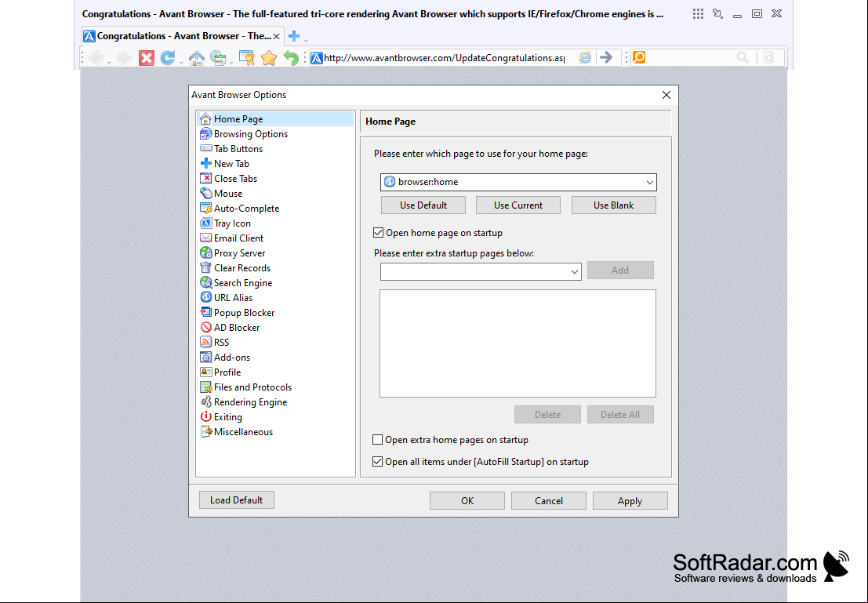Click the find-in-page icon at toolbar end

tap(769, 57)
